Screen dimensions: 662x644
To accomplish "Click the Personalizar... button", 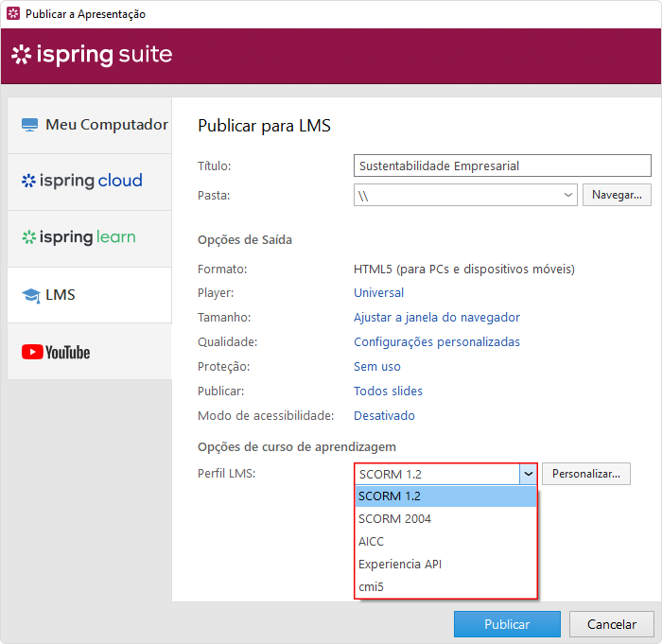I will pyautogui.click(x=586, y=474).
